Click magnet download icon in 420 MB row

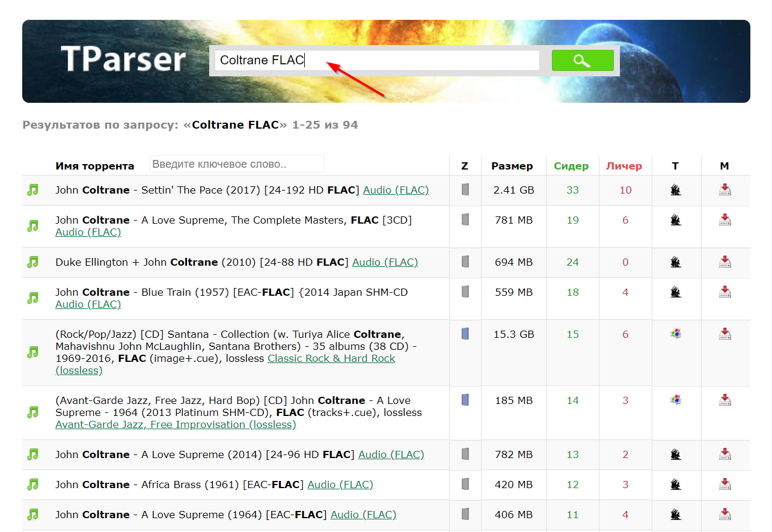tap(725, 485)
